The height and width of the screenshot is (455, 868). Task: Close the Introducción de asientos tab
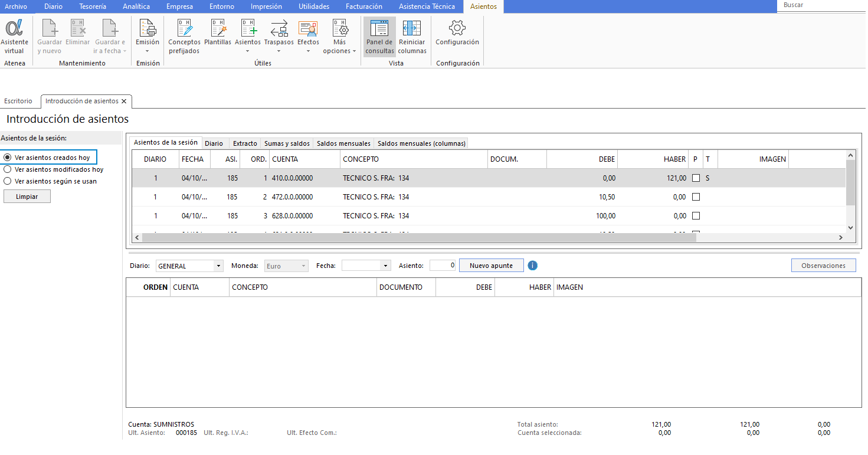click(x=124, y=102)
